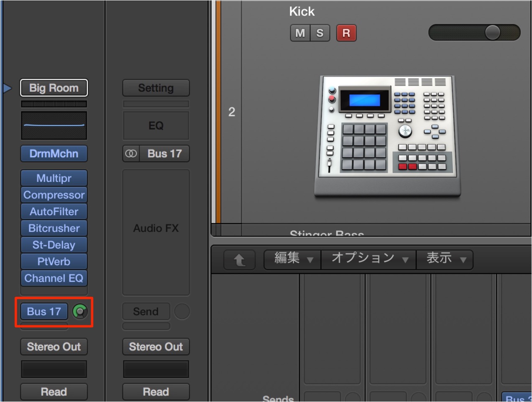Click the drum machine instrument icon
Viewport: 532px width, 402px height.
[387, 136]
